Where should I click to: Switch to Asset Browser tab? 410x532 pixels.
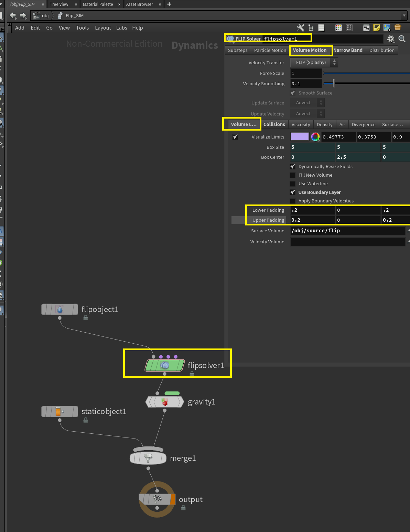point(140,4)
